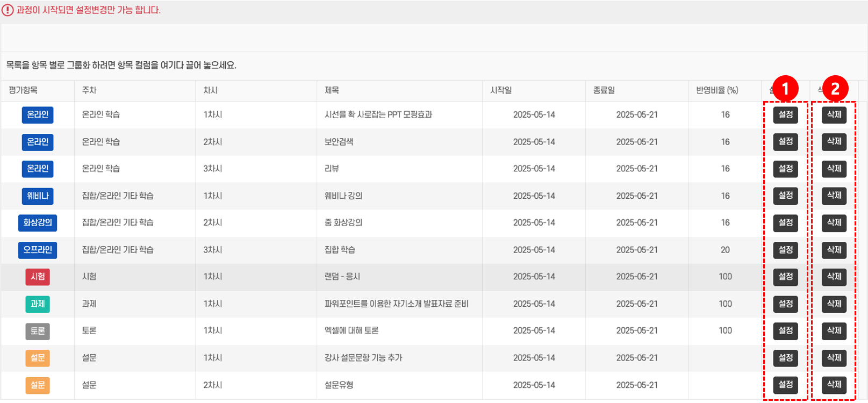Screen dimensions: 868x403
Task: Click the 반영비율 (%) column header
Action: click(717, 90)
